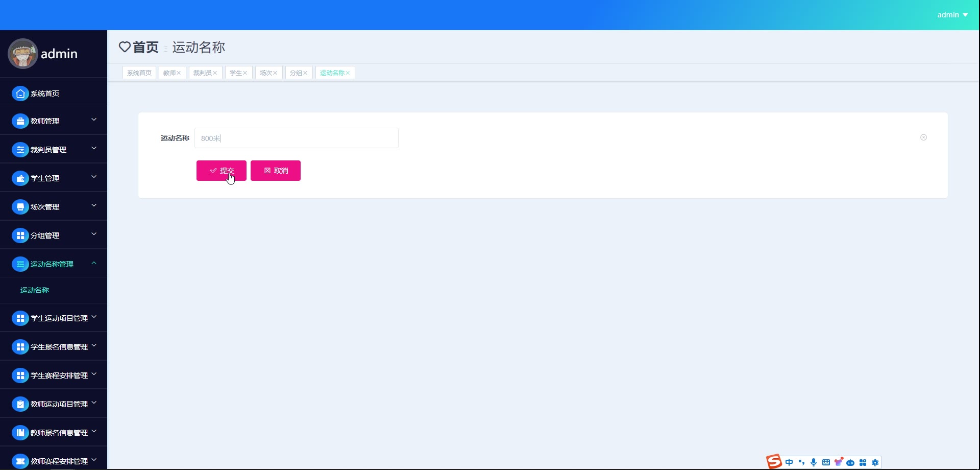Expand the 裁判员管理 menu chevron
The height and width of the screenshot is (470, 980).
coord(94,148)
